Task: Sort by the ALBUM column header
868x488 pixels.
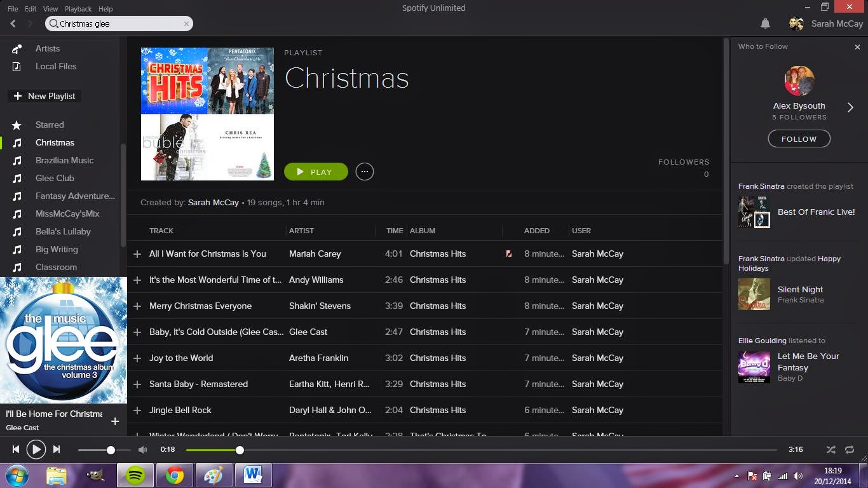Action: 423,231
